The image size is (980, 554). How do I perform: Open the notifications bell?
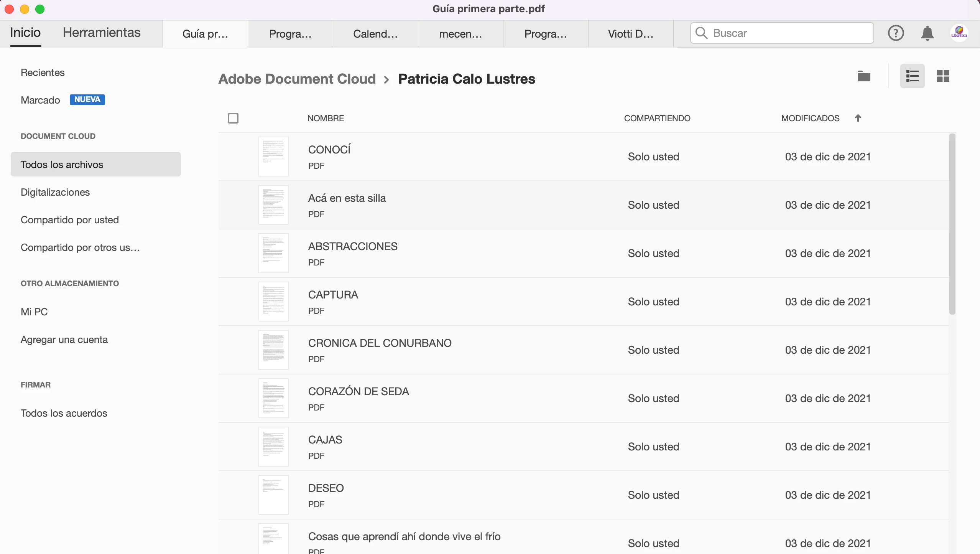point(927,33)
